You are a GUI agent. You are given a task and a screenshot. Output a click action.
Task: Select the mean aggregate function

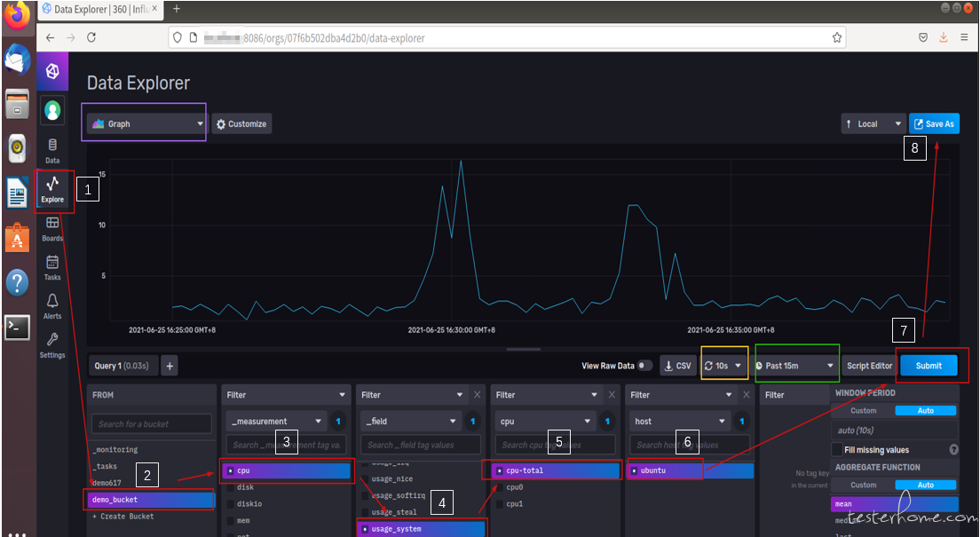(x=895, y=504)
